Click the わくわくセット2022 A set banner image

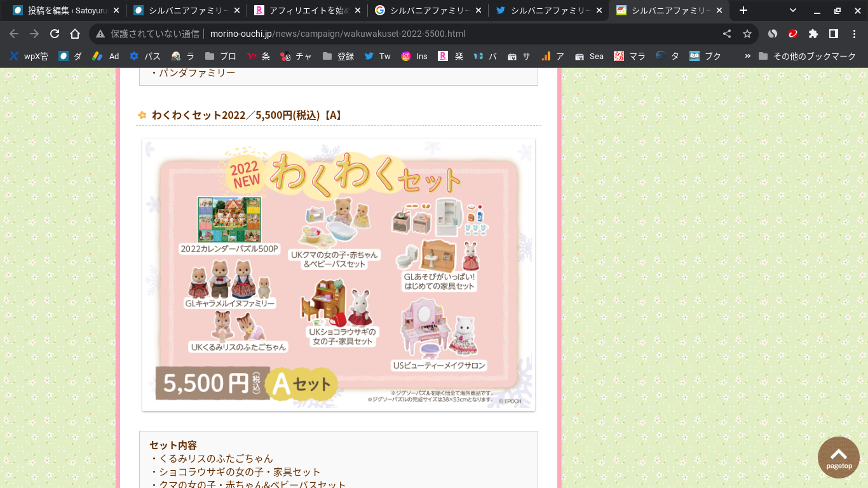click(339, 274)
